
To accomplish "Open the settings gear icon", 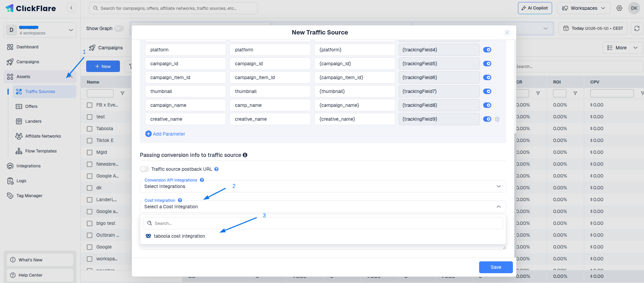I will (x=619, y=8).
